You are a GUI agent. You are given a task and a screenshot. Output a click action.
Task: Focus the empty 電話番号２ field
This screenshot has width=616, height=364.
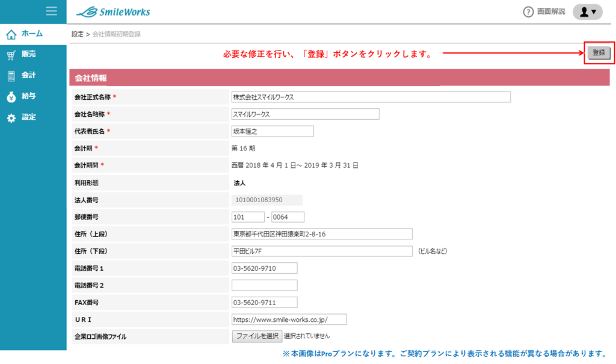point(265,285)
